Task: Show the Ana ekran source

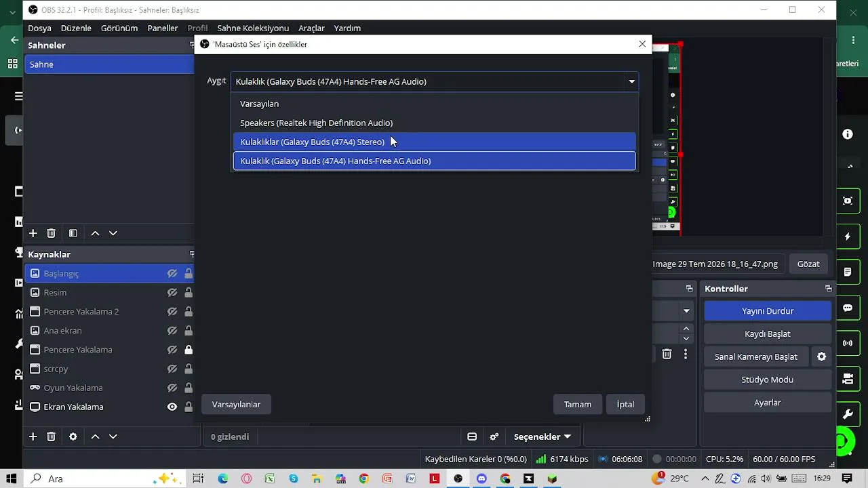Action: [x=172, y=331]
